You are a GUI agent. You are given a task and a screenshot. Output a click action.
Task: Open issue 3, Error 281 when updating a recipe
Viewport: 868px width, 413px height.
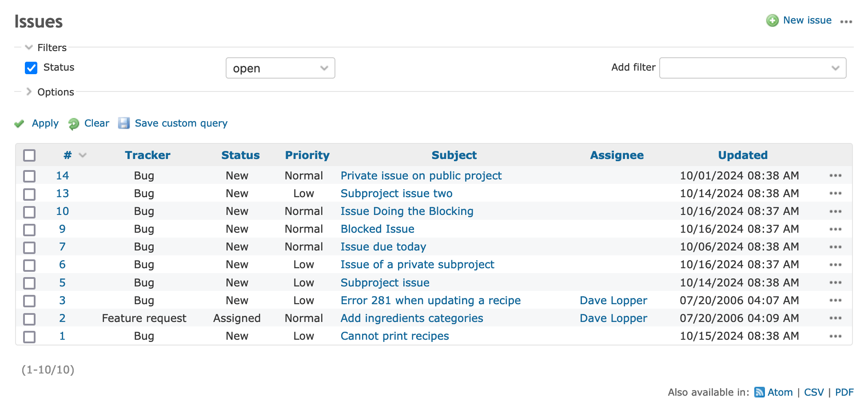(430, 300)
